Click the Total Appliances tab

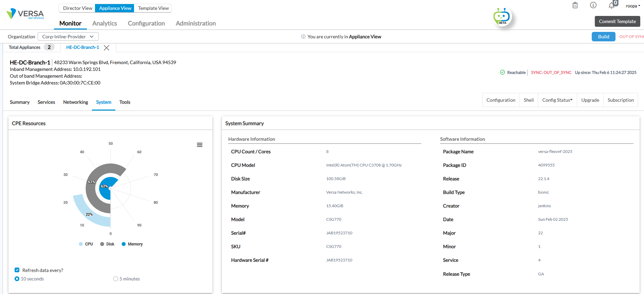(x=32, y=47)
